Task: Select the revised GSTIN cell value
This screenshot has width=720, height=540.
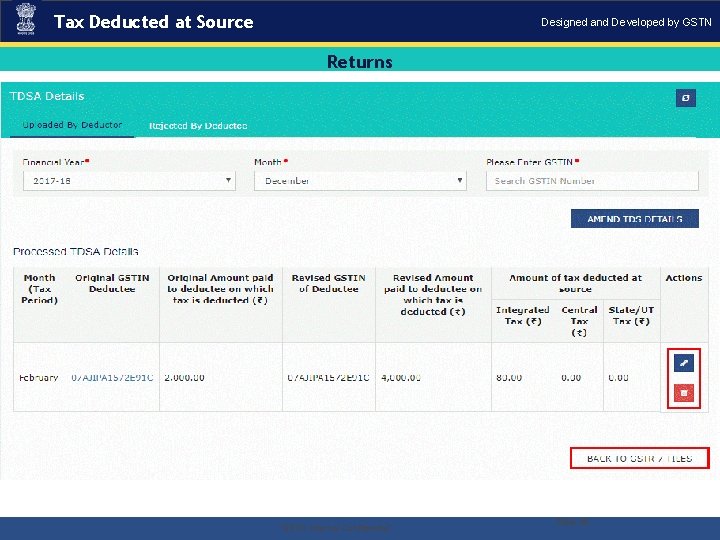Action: click(x=328, y=378)
